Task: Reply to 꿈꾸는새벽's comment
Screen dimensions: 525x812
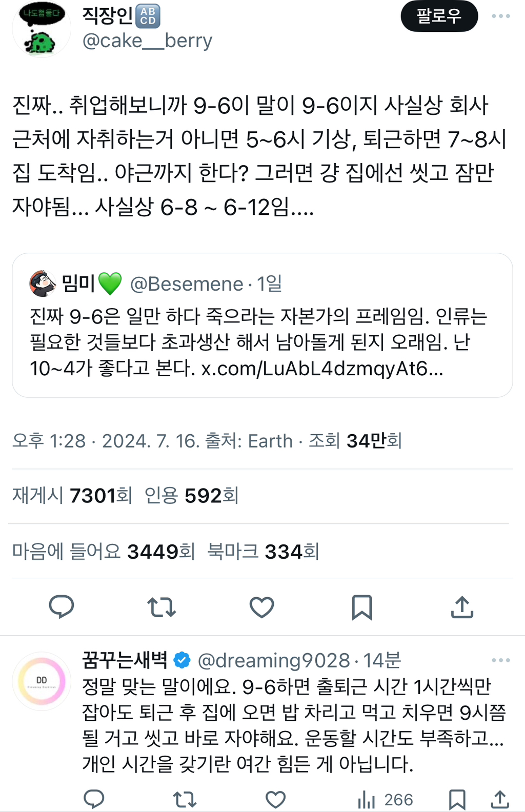Action: [94, 799]
